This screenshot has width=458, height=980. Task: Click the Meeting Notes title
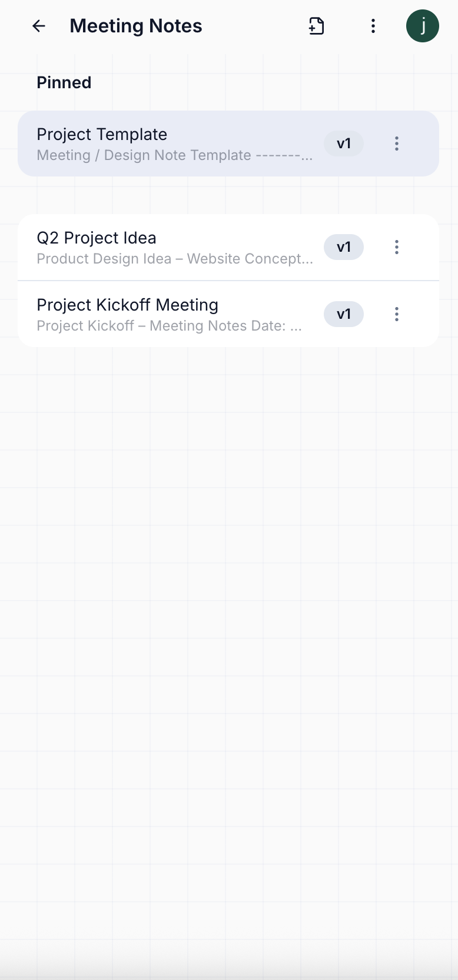pos(136,26)
